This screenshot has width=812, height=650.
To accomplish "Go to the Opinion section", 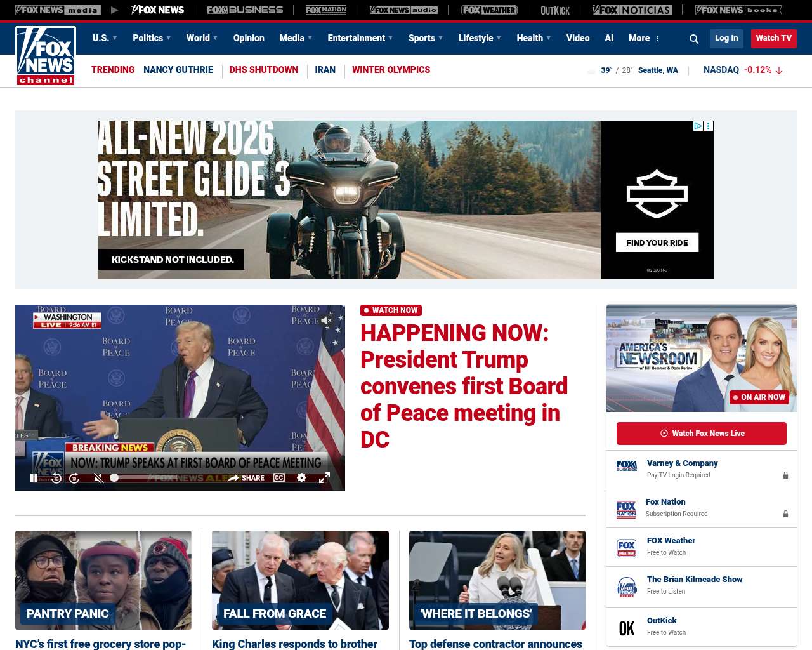I will click(249, 38).
